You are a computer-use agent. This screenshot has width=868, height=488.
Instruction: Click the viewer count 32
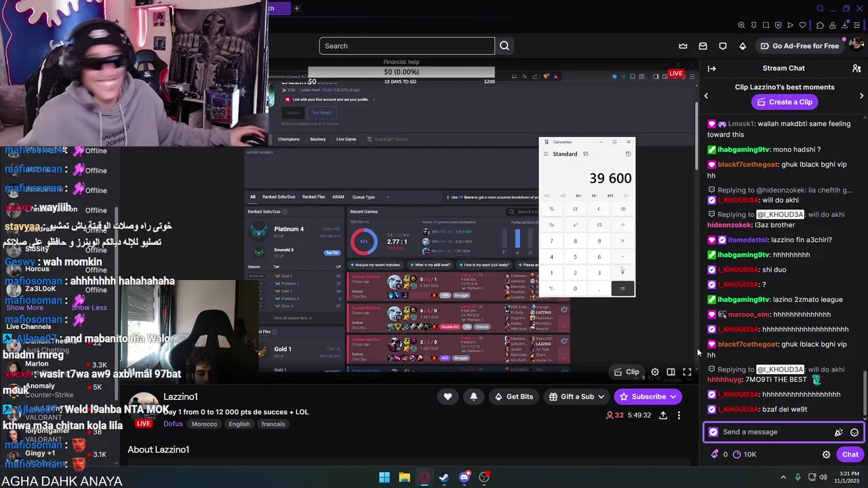point(614,415)
